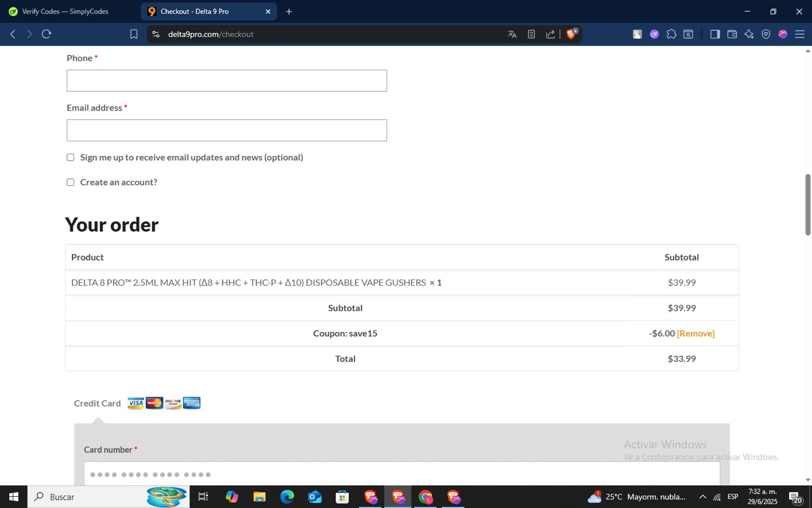The image size is (812, 508).
Task: Open Brave Shields lion icon
Action: pyautogui.click(x=572, y=34)
